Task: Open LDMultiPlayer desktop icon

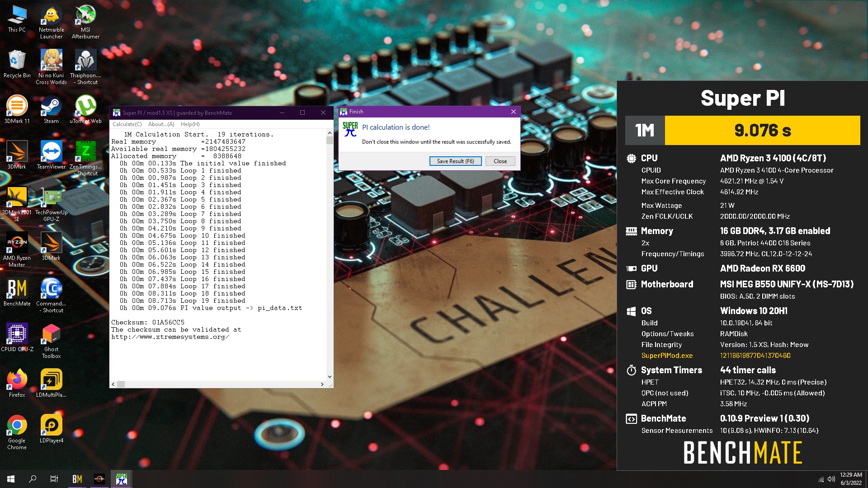Action: (x=51, y=384)
